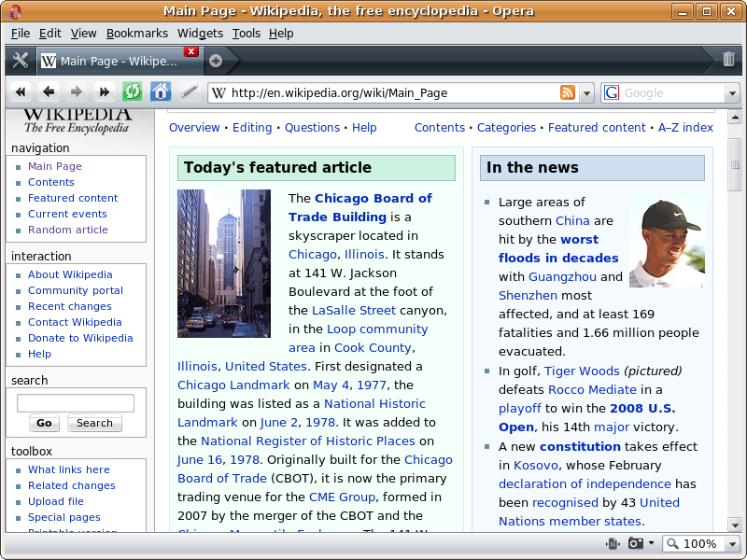Click the address bar URL field

[393, 92]
